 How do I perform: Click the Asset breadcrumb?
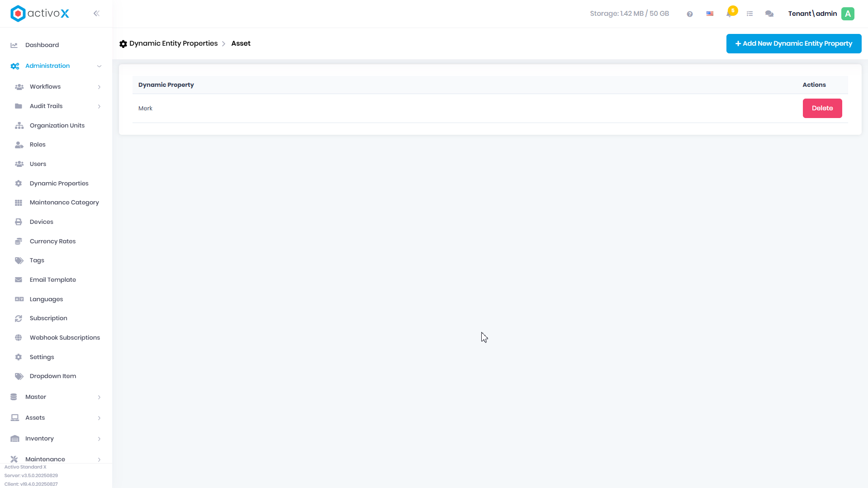point(241,43)
